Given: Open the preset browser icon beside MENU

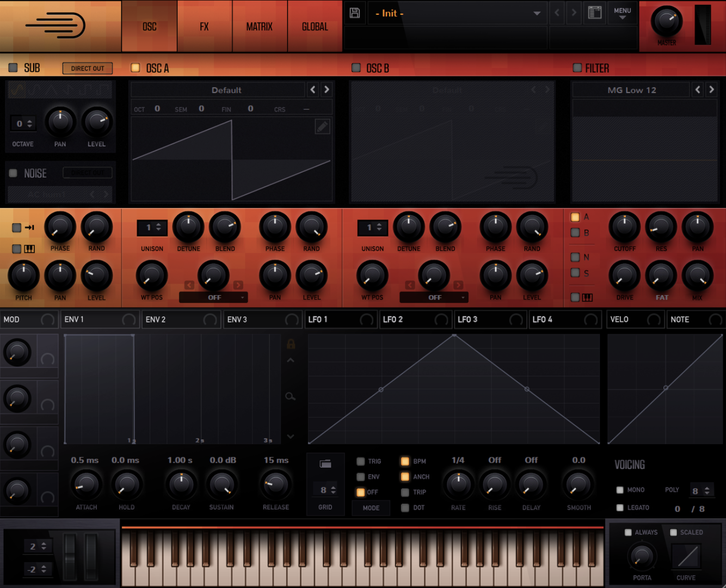Looking at the screenshot, I should (x=594, y=13).
